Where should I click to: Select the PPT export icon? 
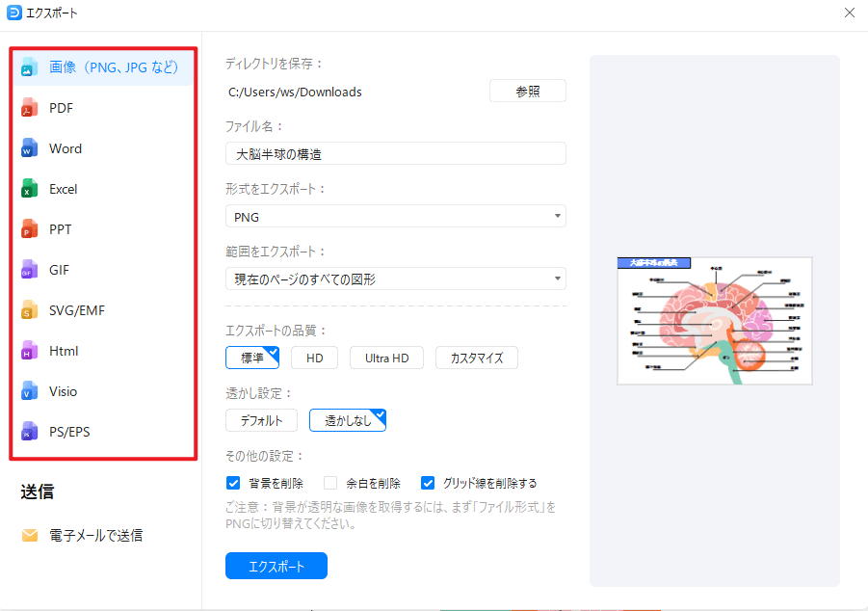click(28, 229)
